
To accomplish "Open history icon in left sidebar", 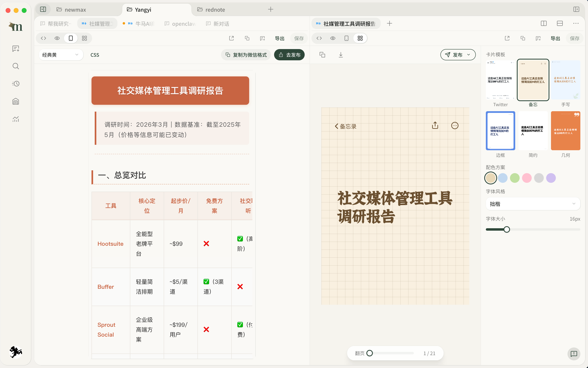I will pos(15,84).
